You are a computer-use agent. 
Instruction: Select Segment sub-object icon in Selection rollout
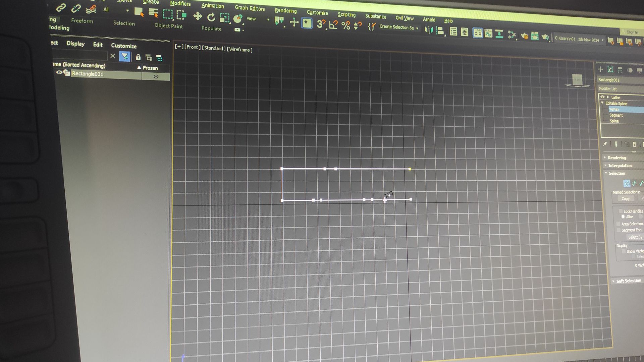634,183
